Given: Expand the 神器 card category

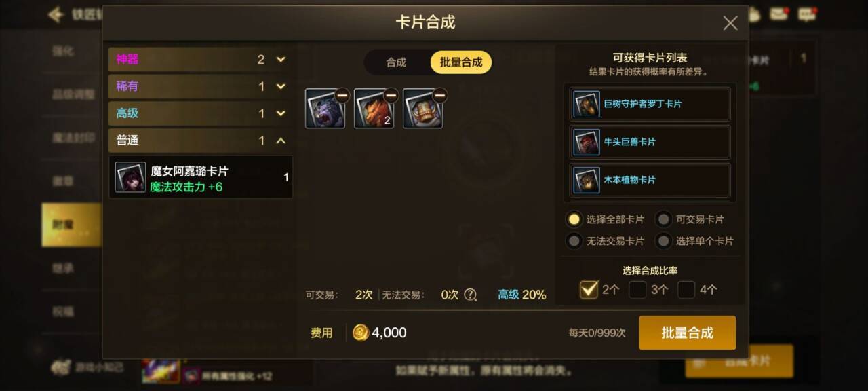Looking at the screenshot, I should (200, 60).
